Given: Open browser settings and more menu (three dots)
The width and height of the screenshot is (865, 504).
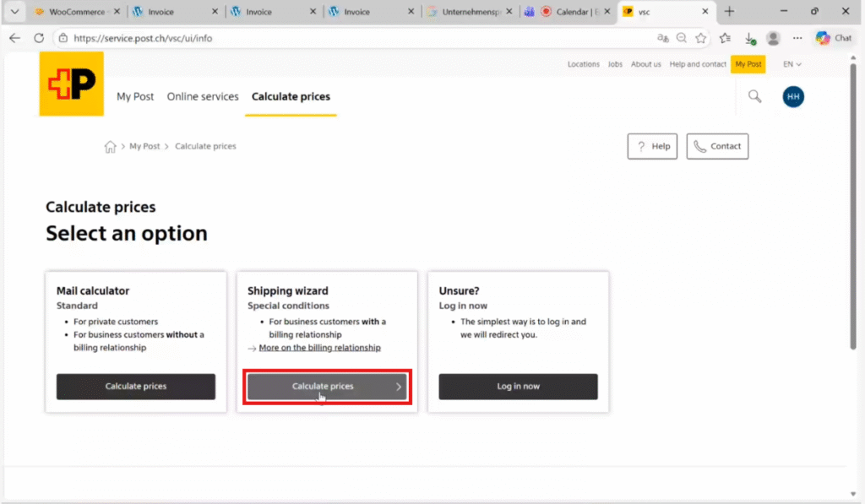Looking at the screenshot, I should (797, 38).
